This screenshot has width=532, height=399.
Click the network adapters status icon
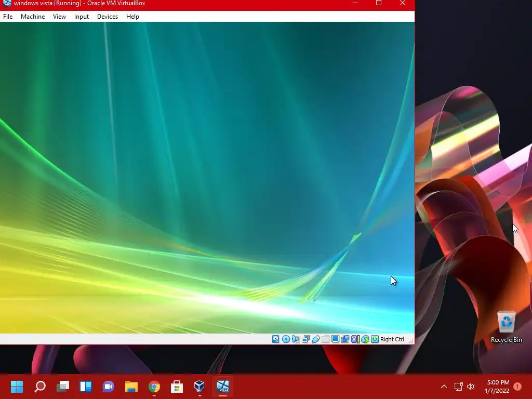305,339
